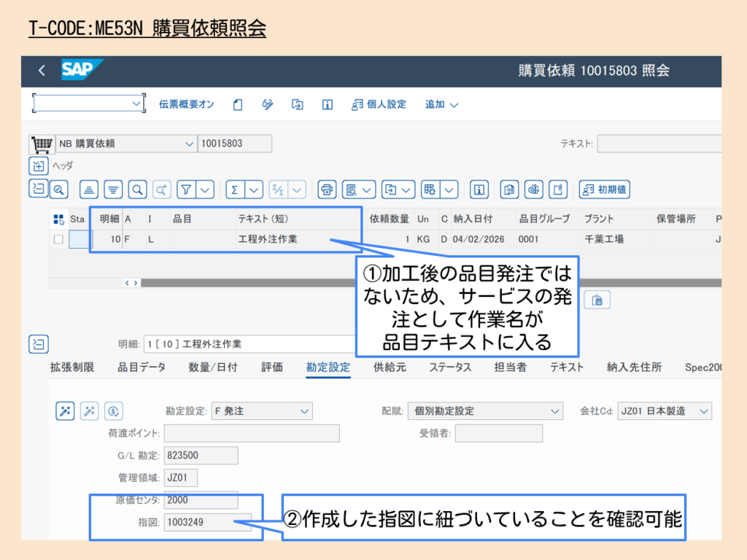Image resolution: width=747 pixels, height=560 pixels.
Task: Click the select-all grid icon in table header
Action: 58,219
